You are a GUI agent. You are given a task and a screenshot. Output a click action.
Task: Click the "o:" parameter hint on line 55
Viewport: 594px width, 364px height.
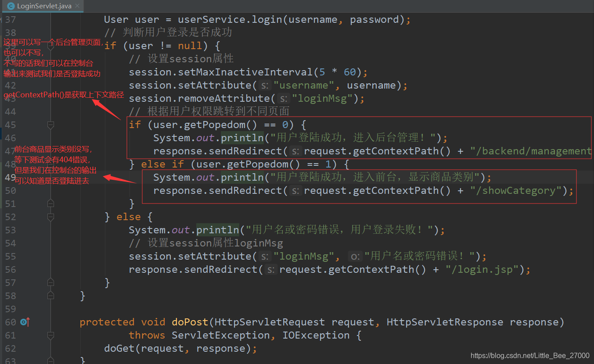(x=356, y=257)
